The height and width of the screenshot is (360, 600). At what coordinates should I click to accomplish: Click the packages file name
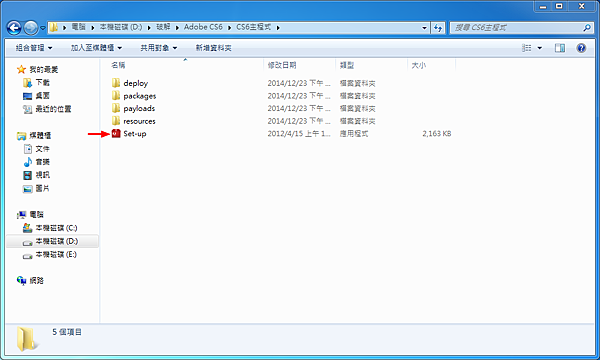(x=140, y=96)
